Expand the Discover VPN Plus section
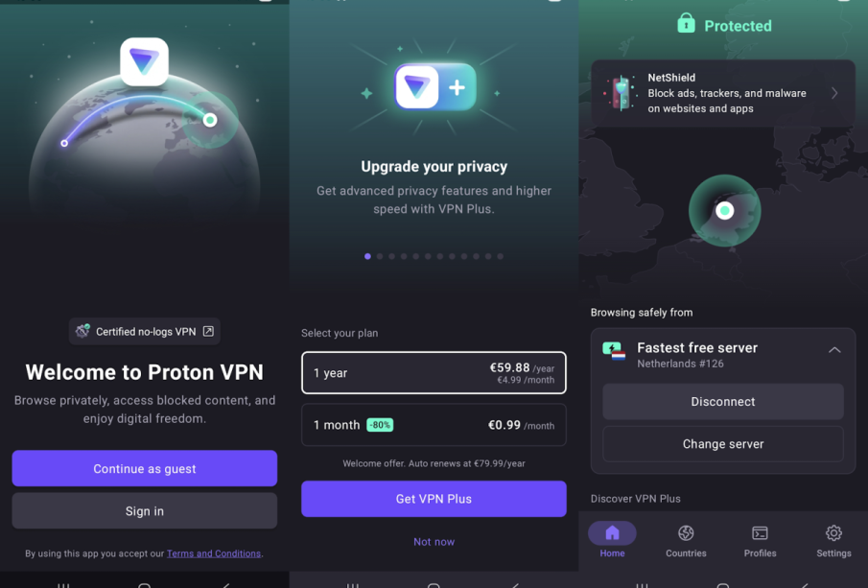The image size is (868, 588). [635, 498]
